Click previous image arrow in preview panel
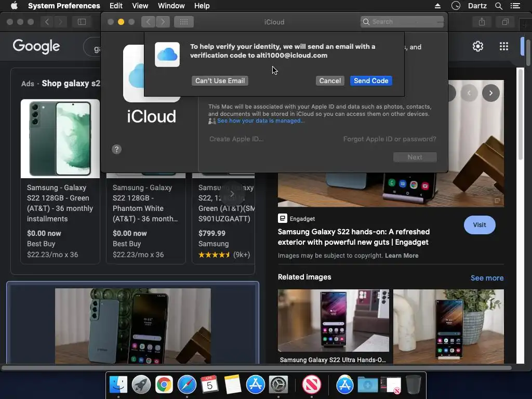This screenshot has width=532, height=399. 469,93
